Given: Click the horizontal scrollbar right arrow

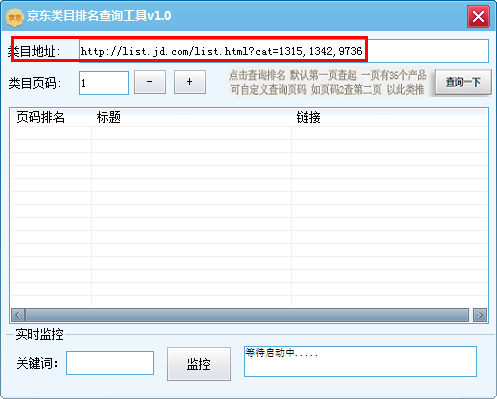Looking at the screenshot, I should 480,315.
